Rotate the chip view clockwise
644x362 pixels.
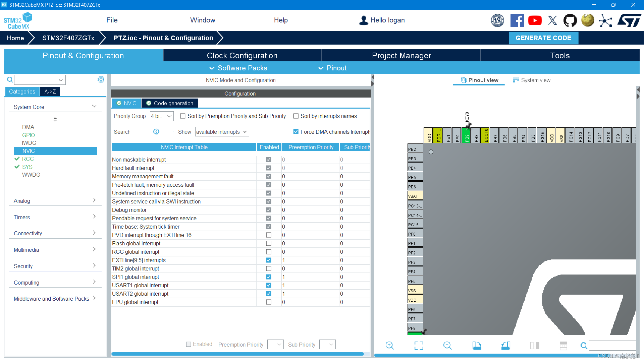(477, 346)
